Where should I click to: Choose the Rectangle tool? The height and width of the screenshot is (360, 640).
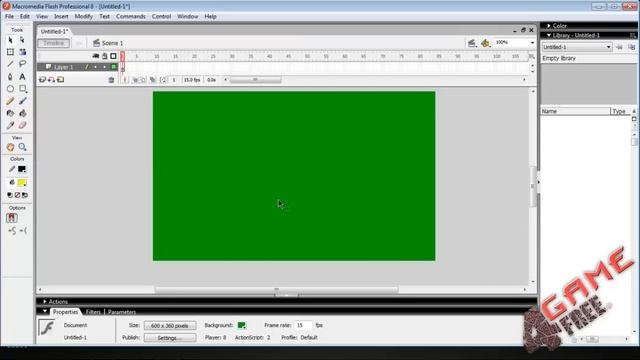point(22,89)
